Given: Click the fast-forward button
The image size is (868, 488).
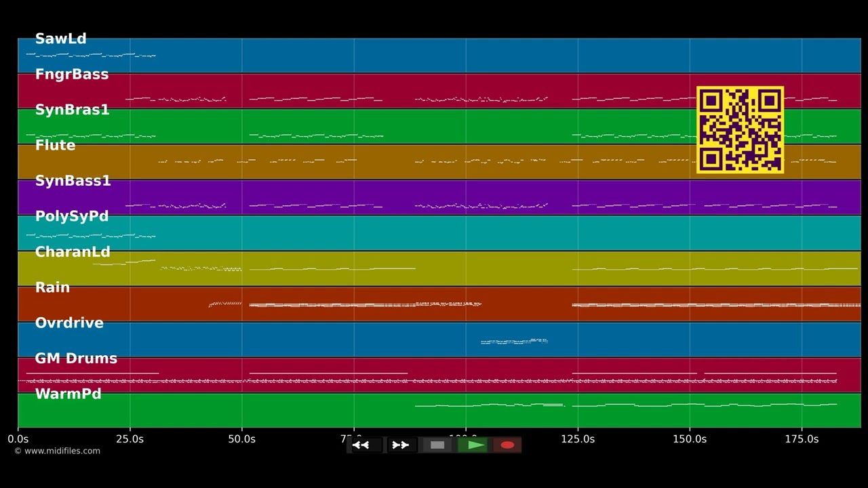Looking at the screenshot, I should pyautogui.click(x=401, y=445).
